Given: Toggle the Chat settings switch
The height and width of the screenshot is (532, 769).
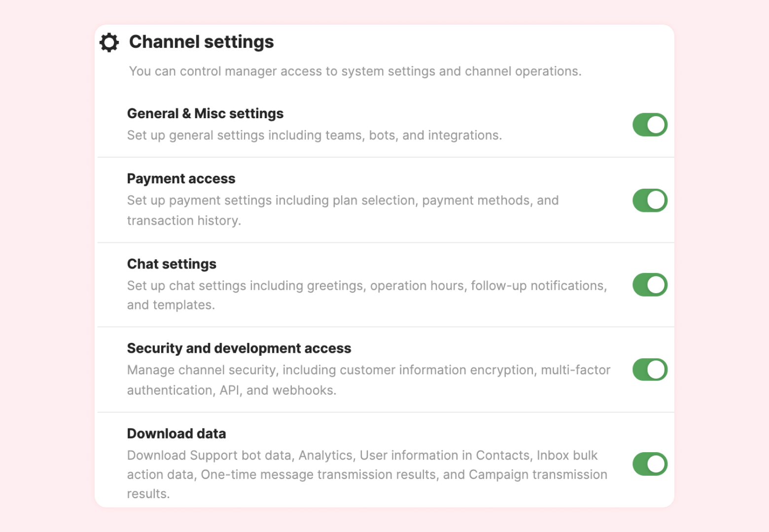Looking at the screenshot, I should [x=650, y=285].
